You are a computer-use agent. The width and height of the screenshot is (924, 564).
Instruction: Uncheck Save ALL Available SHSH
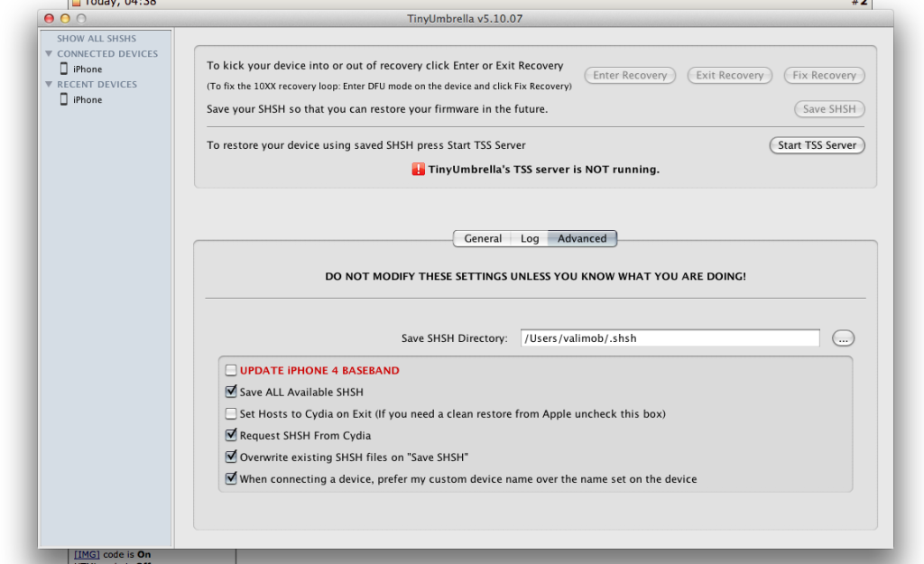point(231,392)
